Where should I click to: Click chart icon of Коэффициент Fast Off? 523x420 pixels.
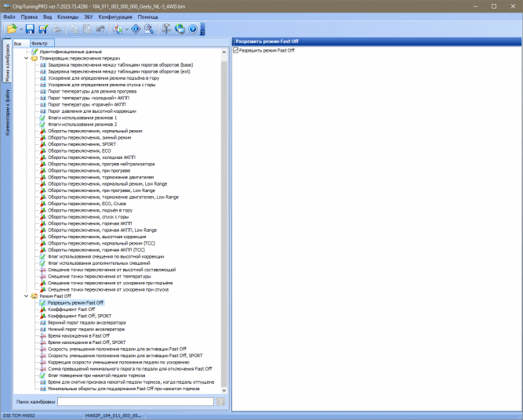click(x=42, y=310)
